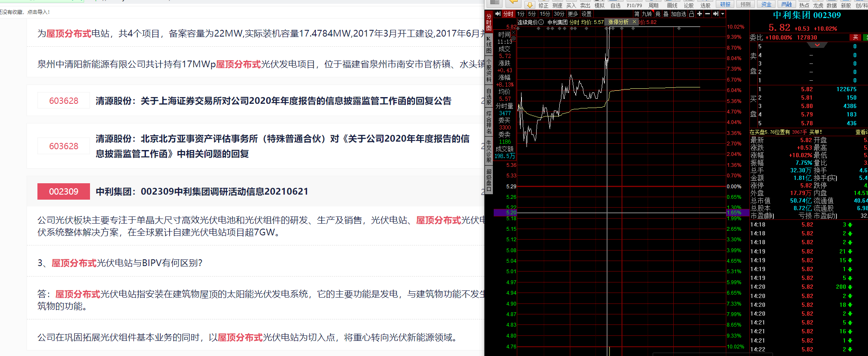Viewport: 868px width, 356px height.
Task: Click the 数据 toolbar item
Action: 831,5
